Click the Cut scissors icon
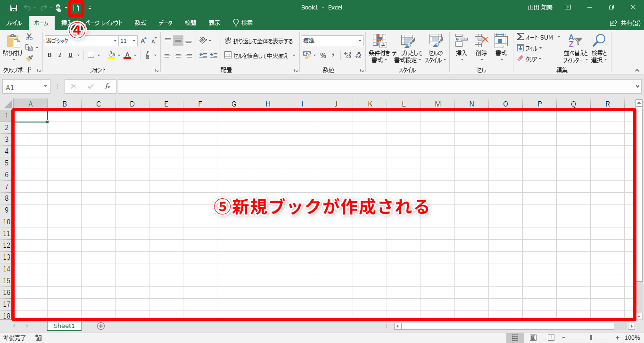 point(29,37)
